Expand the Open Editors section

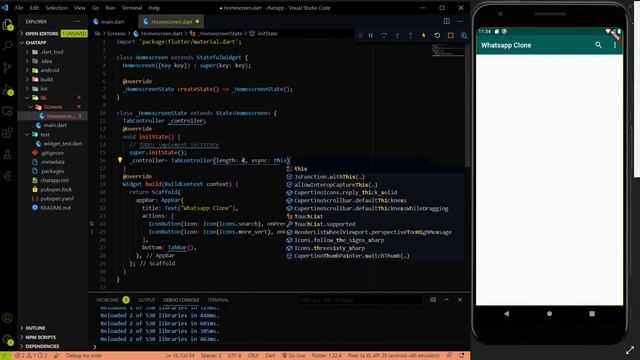53,33
